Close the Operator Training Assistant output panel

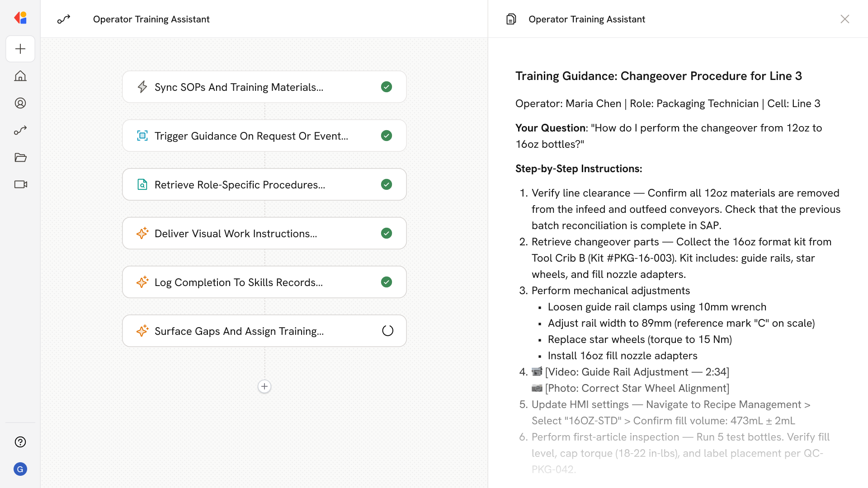[x=844, y=19]
